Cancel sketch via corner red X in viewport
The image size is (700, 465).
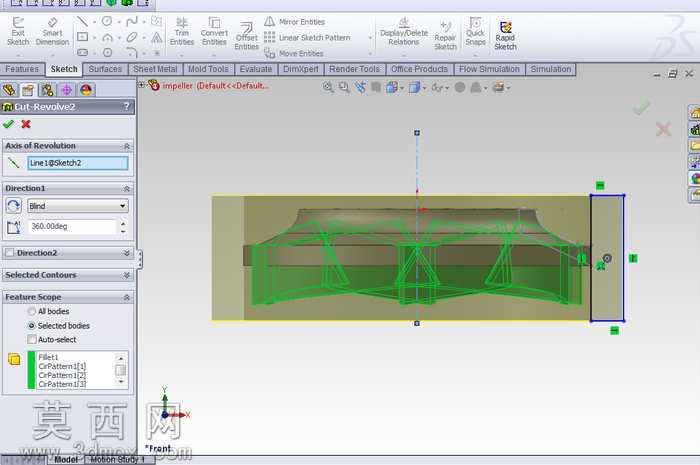[x=663, y=129]
